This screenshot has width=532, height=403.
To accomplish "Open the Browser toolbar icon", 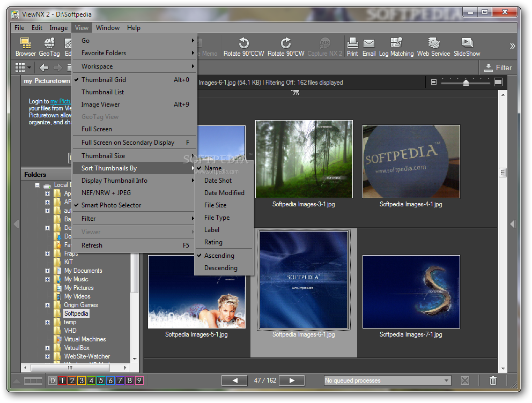I will (x=25, y=47).
